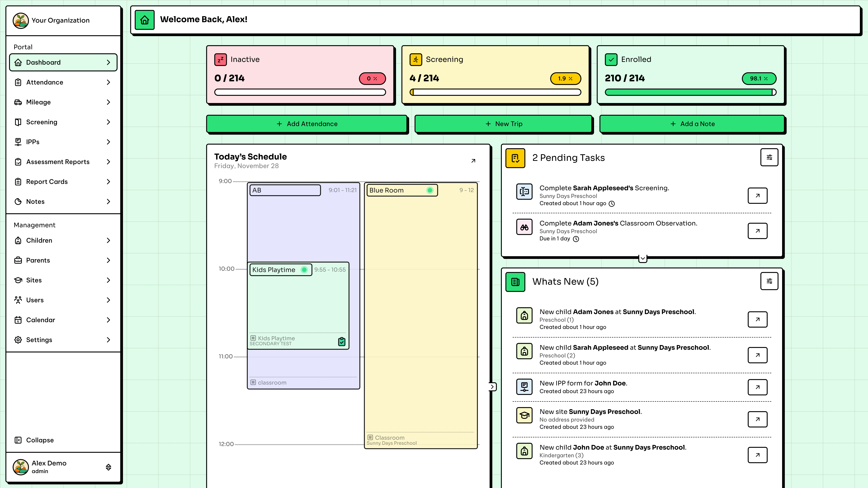Open filter settings for Pending Tasks
The image size is (868, 488).
pyautogui.click(x=769, y=157)
